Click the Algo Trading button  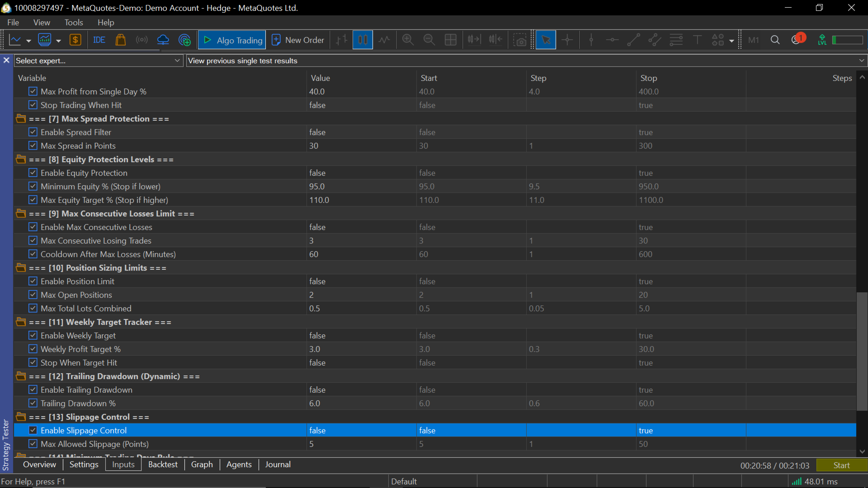232,40
